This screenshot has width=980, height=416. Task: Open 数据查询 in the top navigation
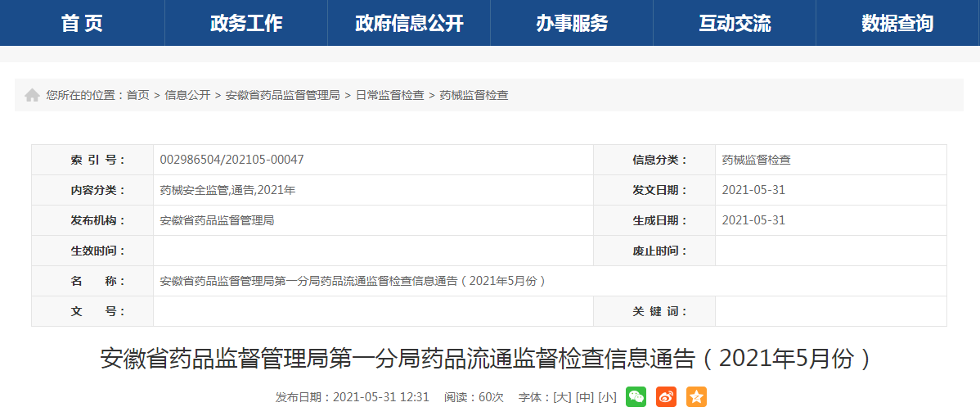(x=897, y=23)
